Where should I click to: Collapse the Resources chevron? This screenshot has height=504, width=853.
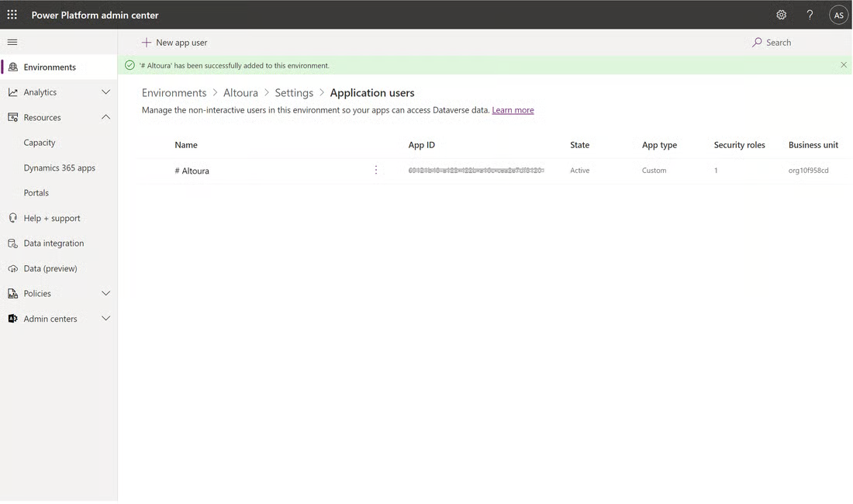(x=106, y=117)
